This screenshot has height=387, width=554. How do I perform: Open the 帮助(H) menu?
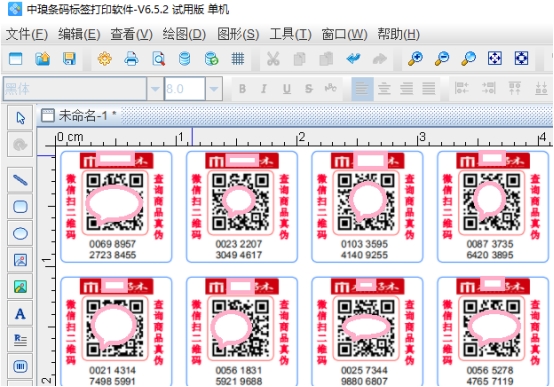[x=398, y=34]
